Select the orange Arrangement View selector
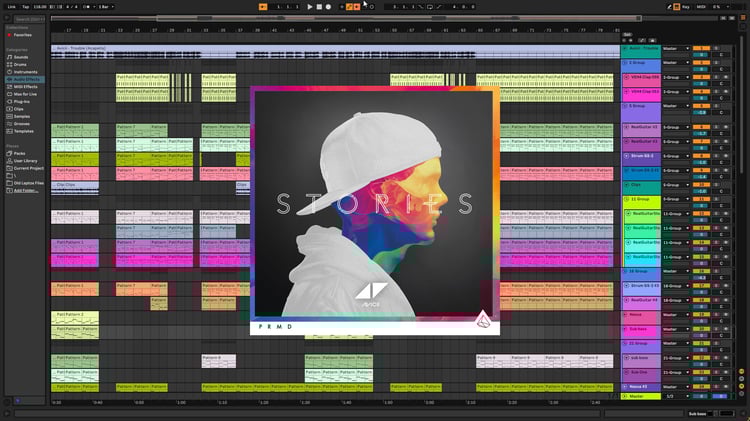This screenshot has width=750, height=421. (x=743, y=17)
